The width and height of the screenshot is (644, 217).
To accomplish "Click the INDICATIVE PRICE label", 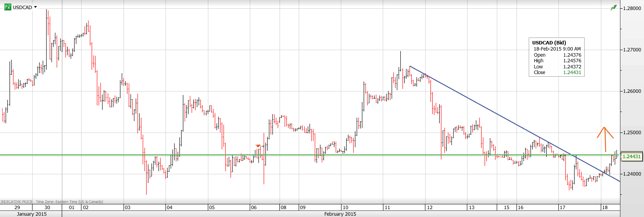I will 17,202.
